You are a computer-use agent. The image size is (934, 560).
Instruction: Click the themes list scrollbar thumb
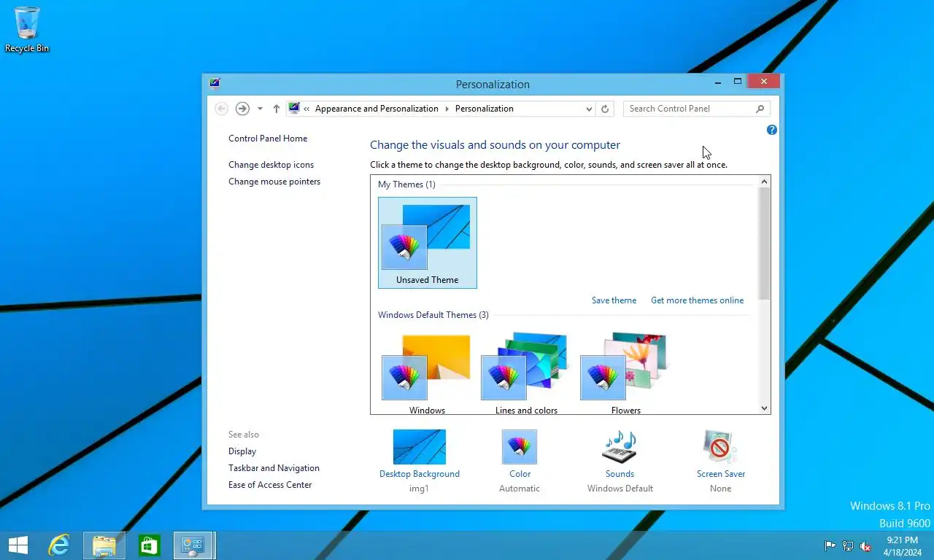[765, 244]
